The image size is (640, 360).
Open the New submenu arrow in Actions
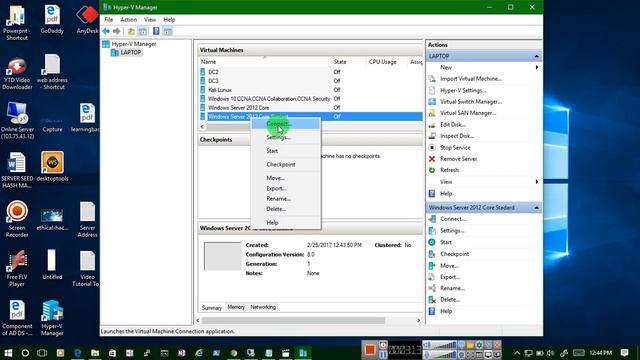(x=537, y=67)
